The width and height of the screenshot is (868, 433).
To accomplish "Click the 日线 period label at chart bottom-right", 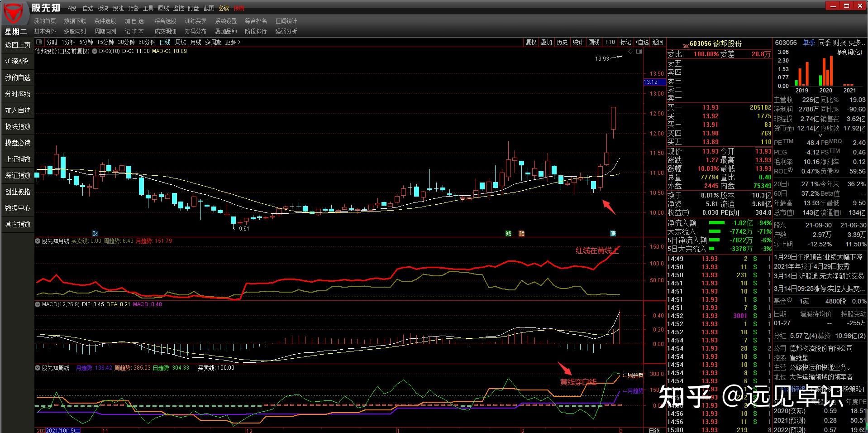I will (x=654, y=430).
